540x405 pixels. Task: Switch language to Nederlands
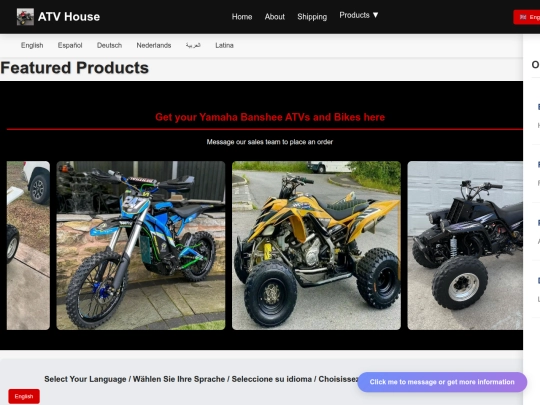[x=154, y=45]
